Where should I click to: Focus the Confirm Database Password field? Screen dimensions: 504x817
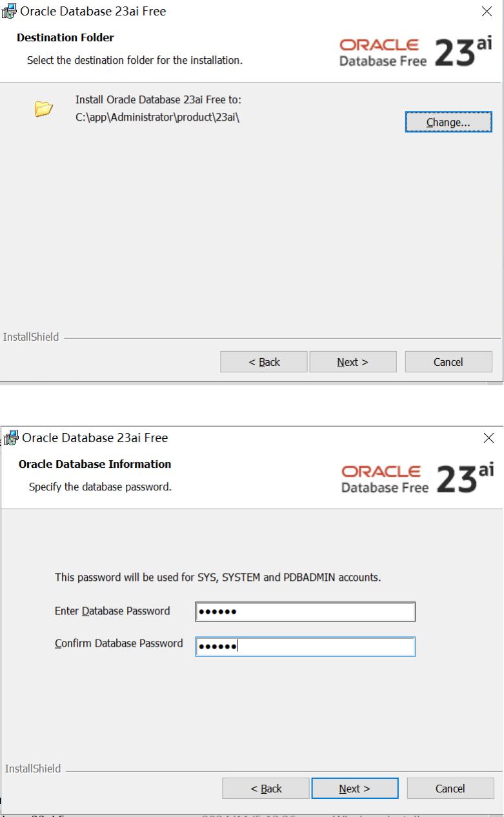pos(305,647)
